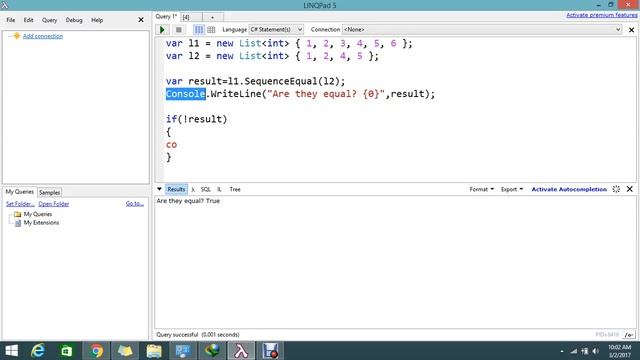The height and width of the screenshot is (360, 640).
Task: Open Internet Explorer from taskbar
Action: pos(38,351)
